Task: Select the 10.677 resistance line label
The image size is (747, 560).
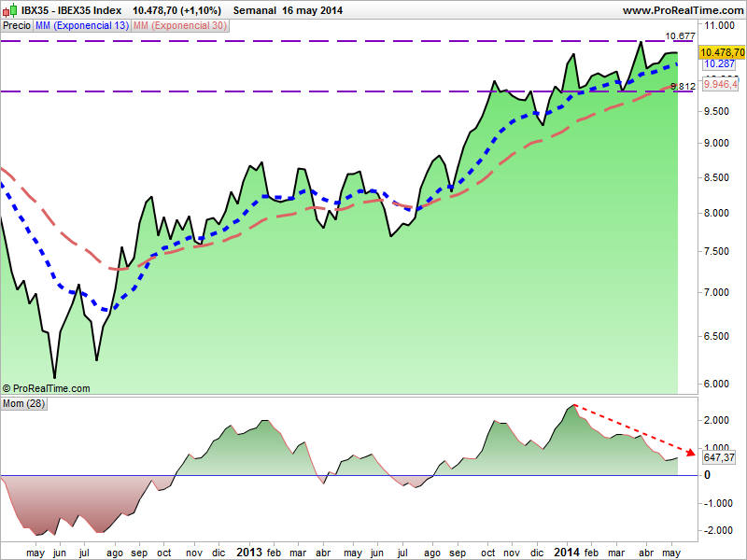Action: 679,35
